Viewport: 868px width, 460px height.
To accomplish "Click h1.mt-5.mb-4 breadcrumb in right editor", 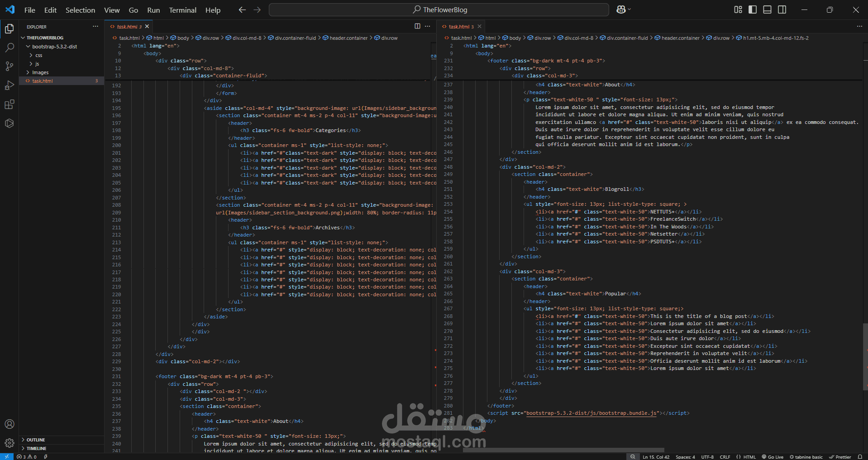I will 772,38.
